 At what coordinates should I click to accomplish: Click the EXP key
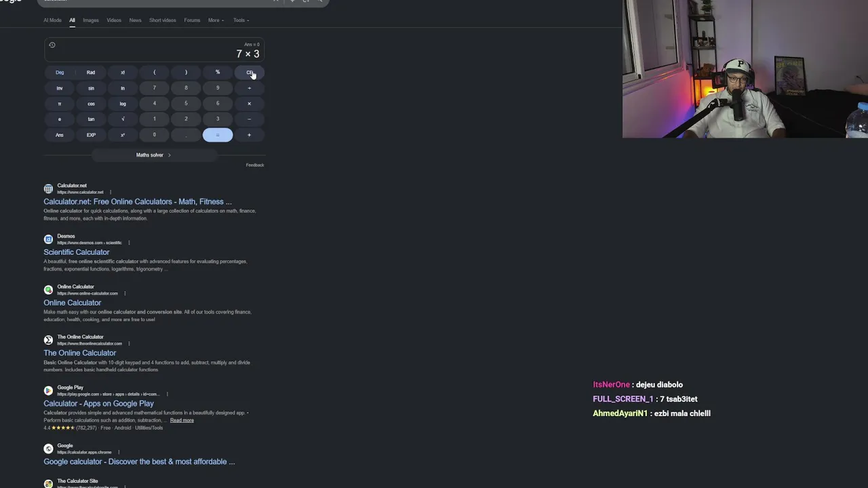(x=91, y=135)
